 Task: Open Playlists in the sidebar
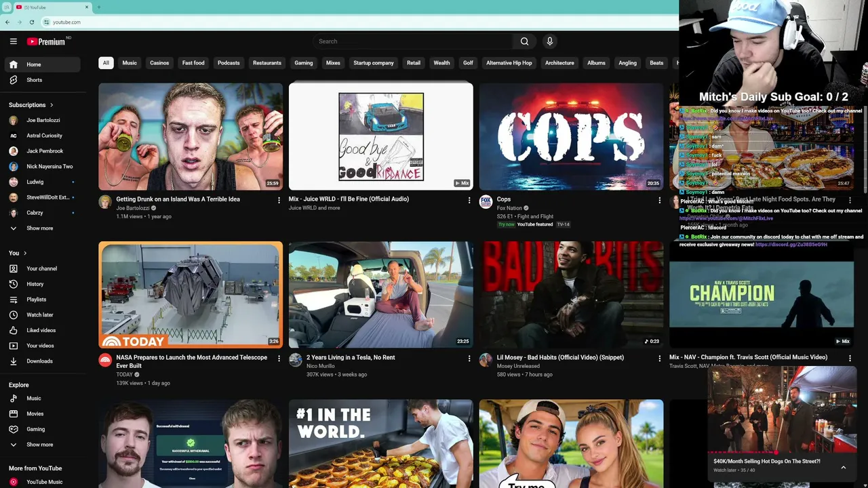pyautogui.click(x=43, y=300)
